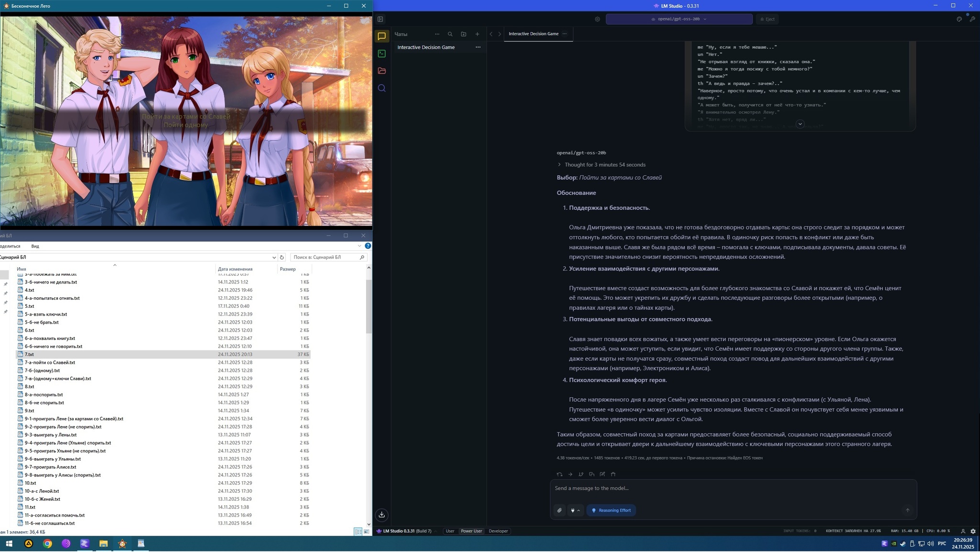The image size is (980, 552).
Task: Delete message with trash icon
Action: [x=613, y=474]
